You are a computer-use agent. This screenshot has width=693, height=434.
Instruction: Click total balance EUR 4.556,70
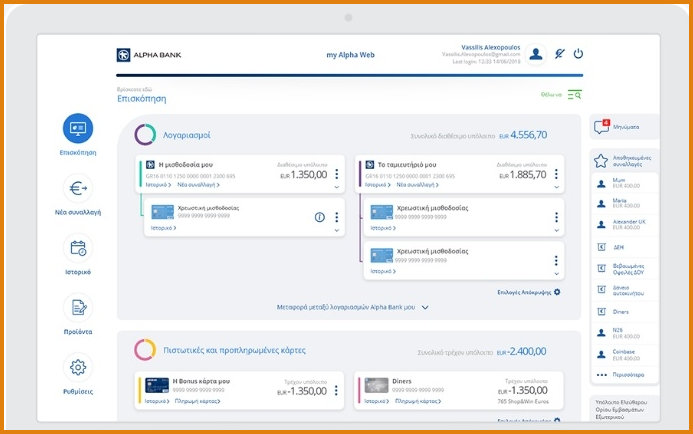click(x=523, y=135)
